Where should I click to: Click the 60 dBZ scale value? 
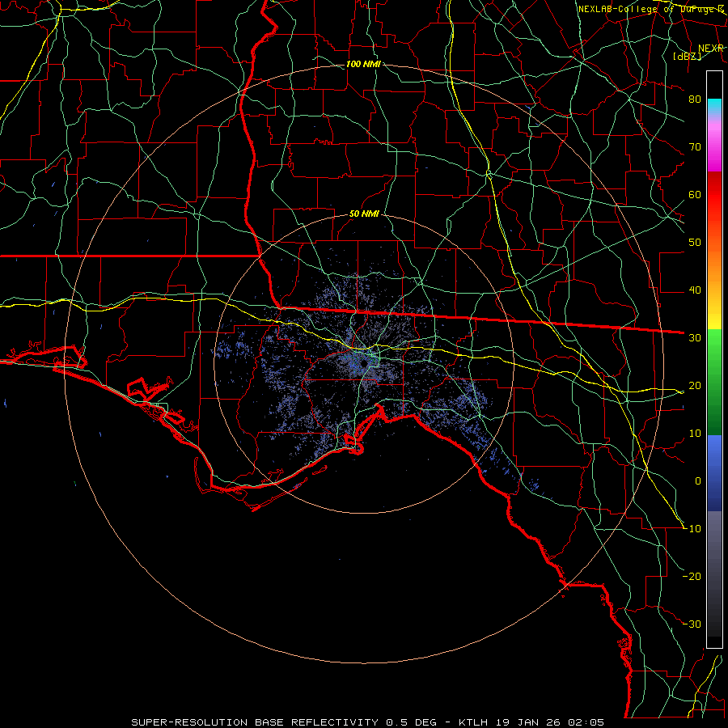(695, 194)
